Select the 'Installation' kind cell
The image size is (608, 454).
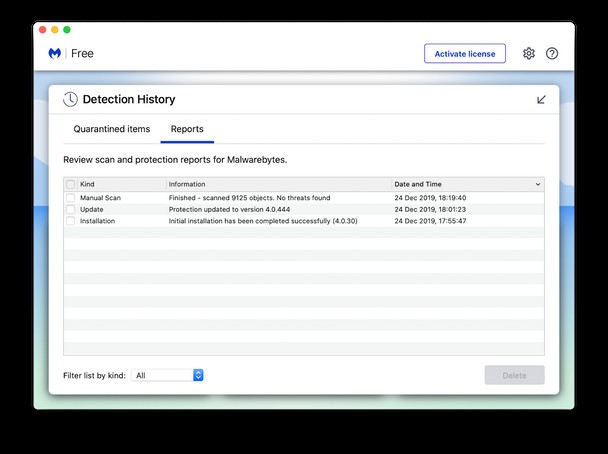[x=97, y=221]
